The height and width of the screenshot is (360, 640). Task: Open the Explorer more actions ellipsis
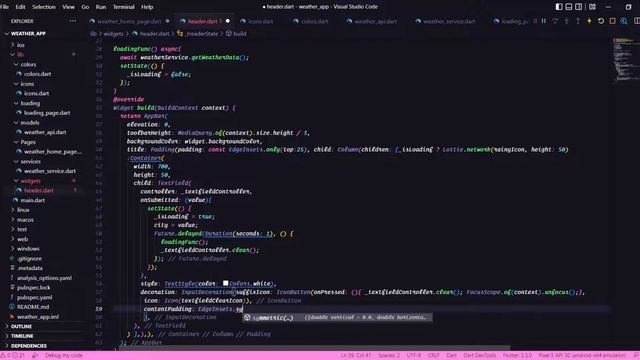[73, 21]
